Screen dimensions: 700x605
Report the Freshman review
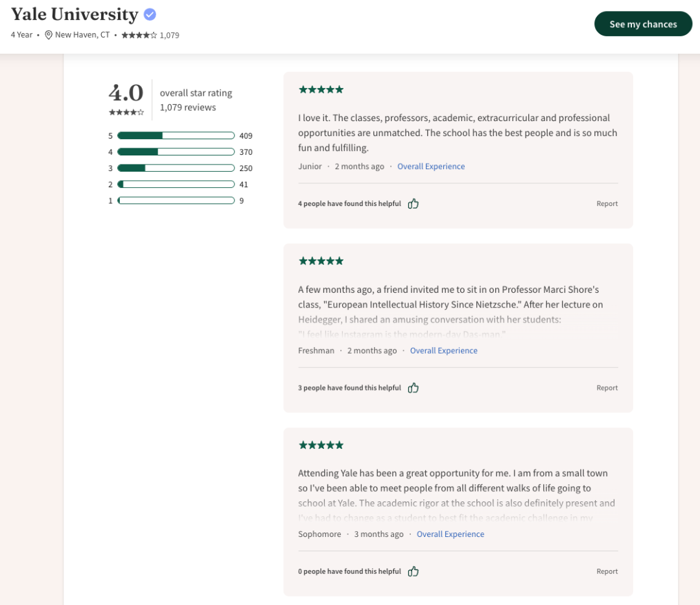(607, 388)
